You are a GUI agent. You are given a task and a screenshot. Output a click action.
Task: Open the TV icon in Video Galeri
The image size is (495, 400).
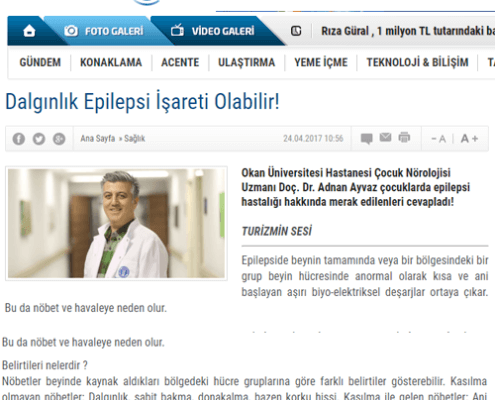click(x=177, y=30)
